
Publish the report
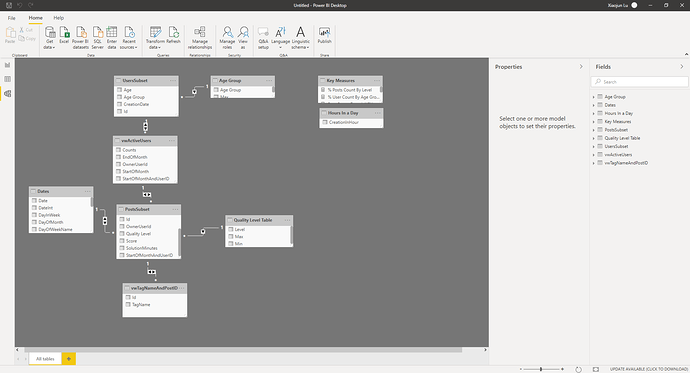324,35
